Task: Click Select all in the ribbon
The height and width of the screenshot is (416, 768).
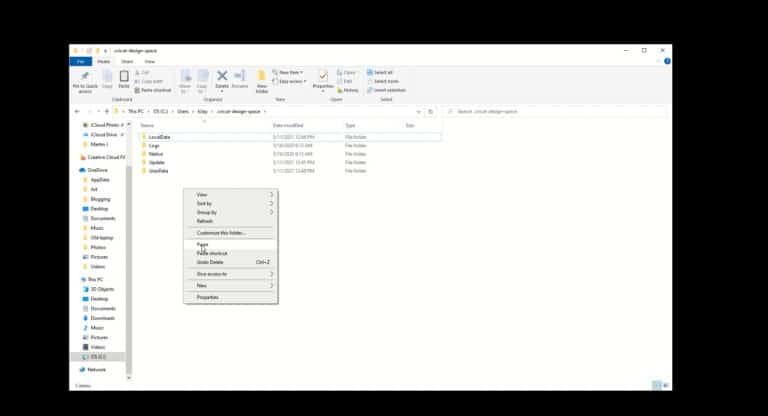Action: [382, 72]
